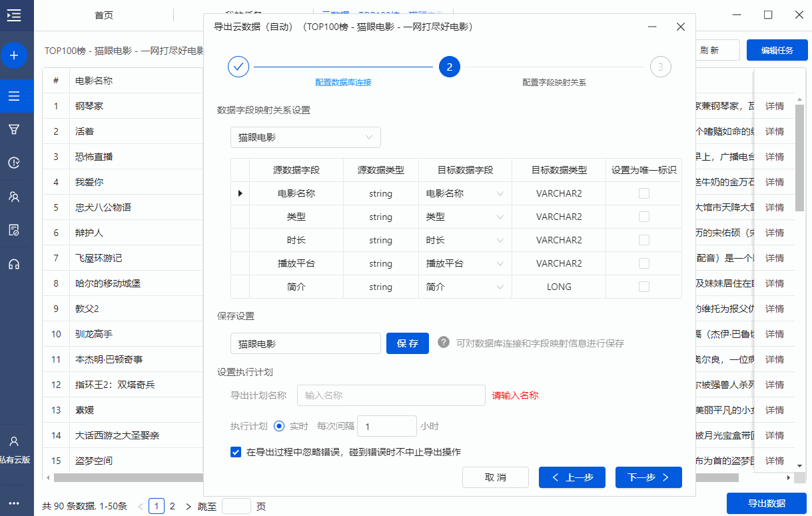Collapse the left sidebar with the menu icon
This screenshot has height=516, width=812.
(x=14, y=15)
